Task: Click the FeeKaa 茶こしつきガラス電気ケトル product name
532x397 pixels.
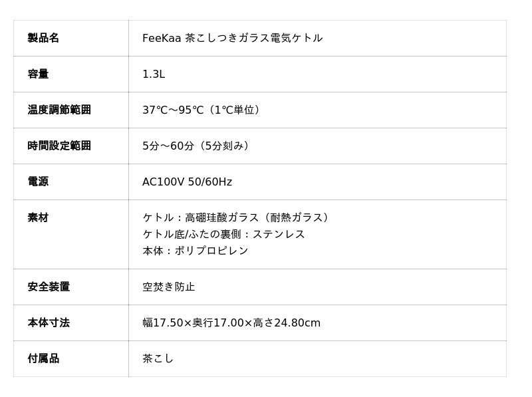Action: [x=232, y=38]
